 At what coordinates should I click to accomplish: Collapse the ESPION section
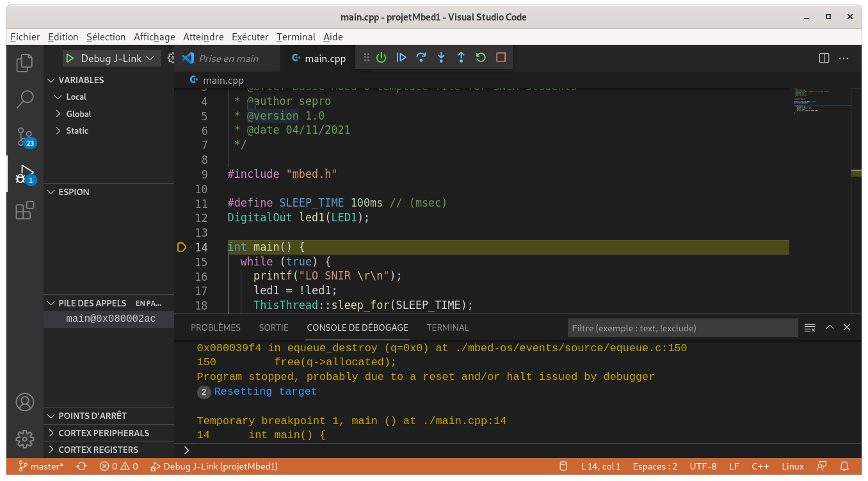[x=109, y=192]
